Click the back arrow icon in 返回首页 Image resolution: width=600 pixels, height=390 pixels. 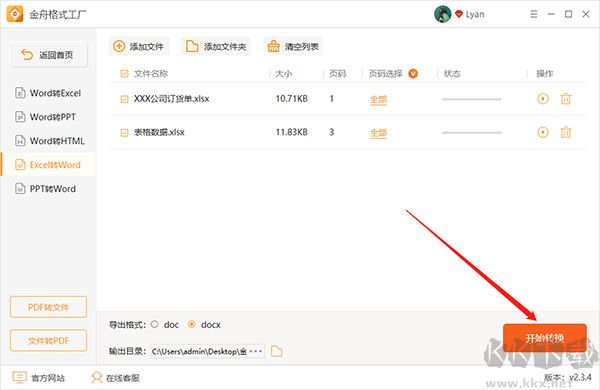27,55
